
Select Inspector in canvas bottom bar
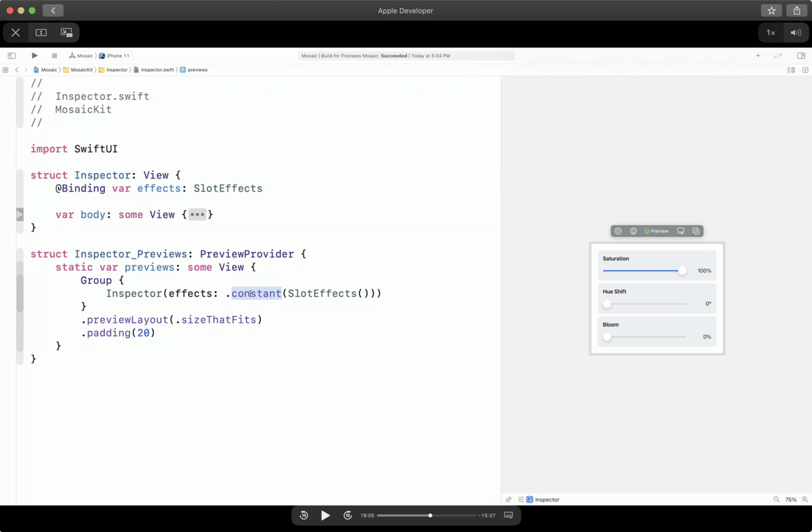click(x=543, y=500)
